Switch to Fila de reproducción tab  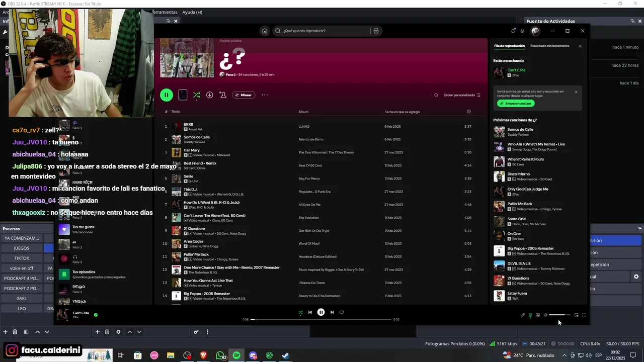(509, 46)
